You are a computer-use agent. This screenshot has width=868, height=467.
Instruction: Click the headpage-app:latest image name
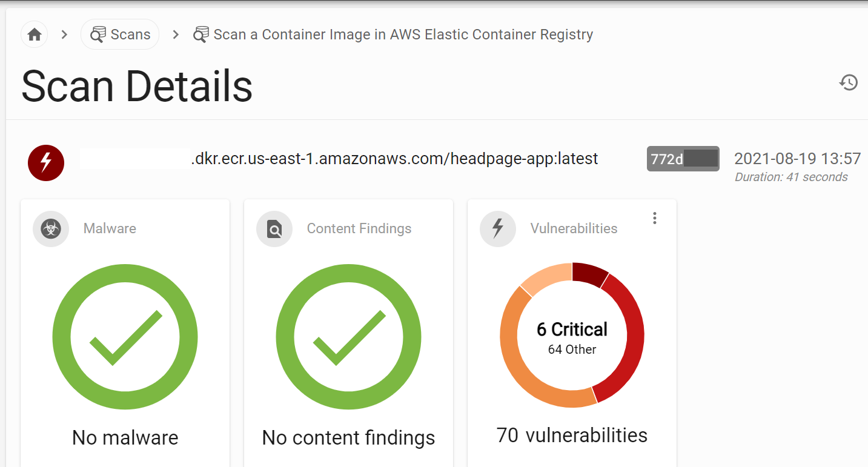click(x=394, y=159)
